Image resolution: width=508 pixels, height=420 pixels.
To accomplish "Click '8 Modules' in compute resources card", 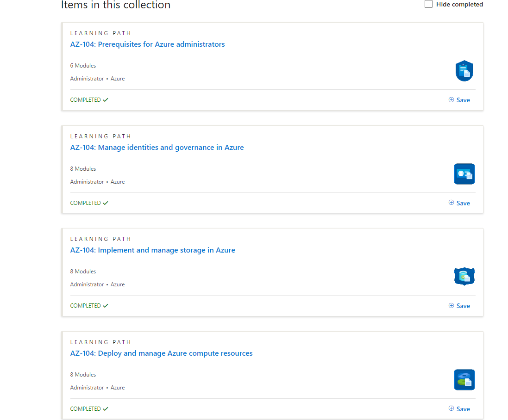I will [x=83, y=375].
